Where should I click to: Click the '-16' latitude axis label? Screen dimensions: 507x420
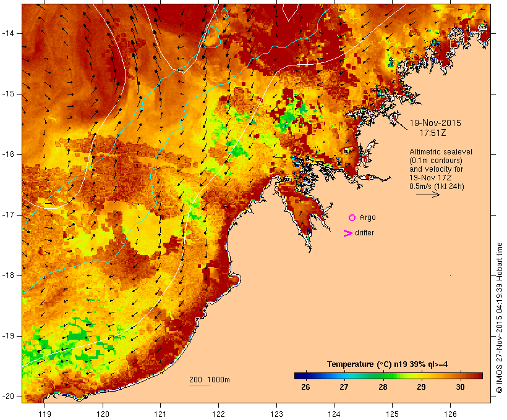tap(8, 154)
